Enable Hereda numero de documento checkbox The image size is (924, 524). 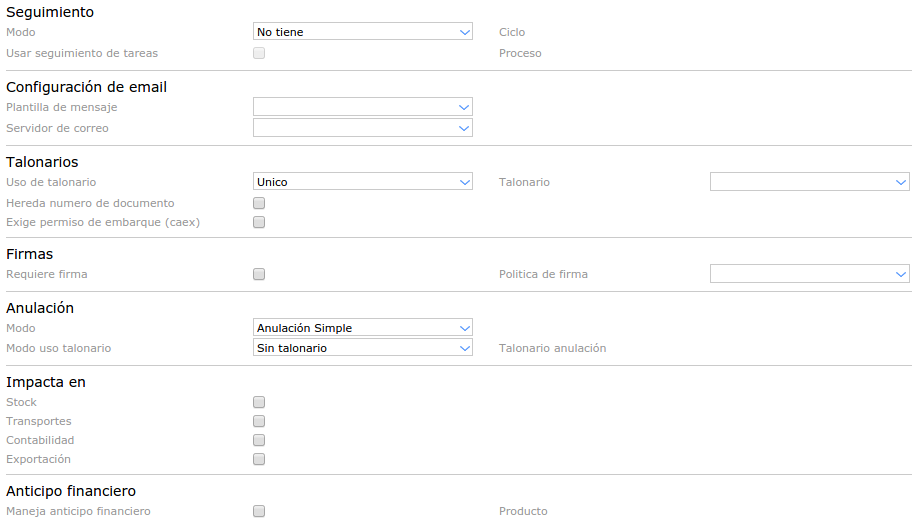[x=259, y=203]
